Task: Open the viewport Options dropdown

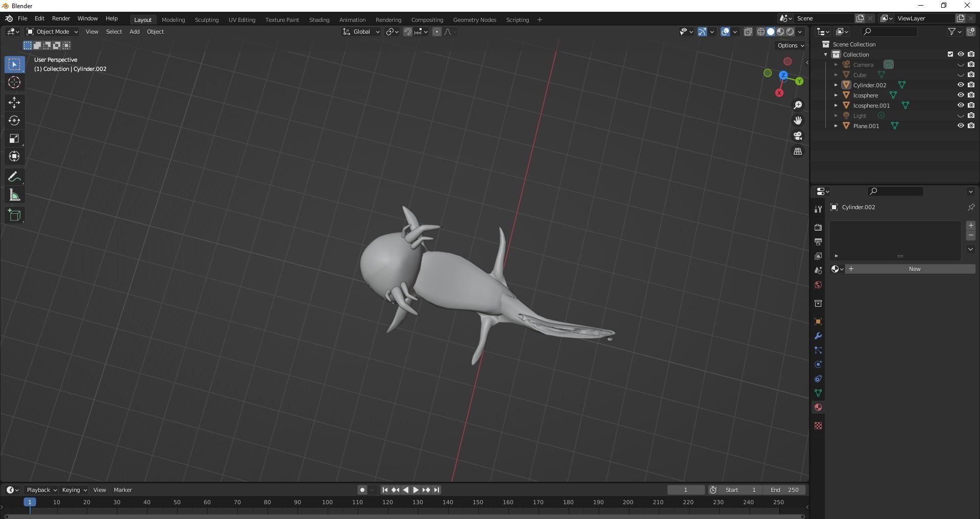Action: (791, 45)
